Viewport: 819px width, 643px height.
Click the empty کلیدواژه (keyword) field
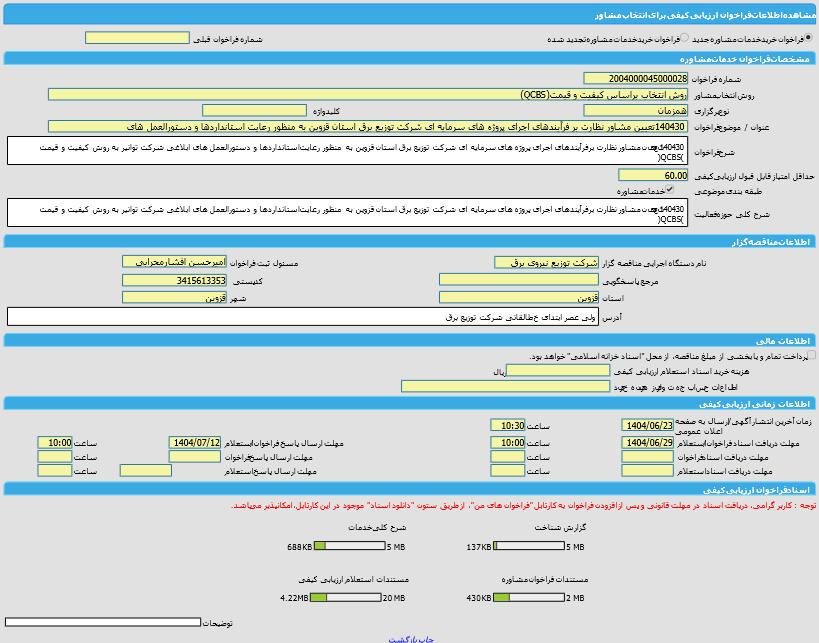(254, 110)
